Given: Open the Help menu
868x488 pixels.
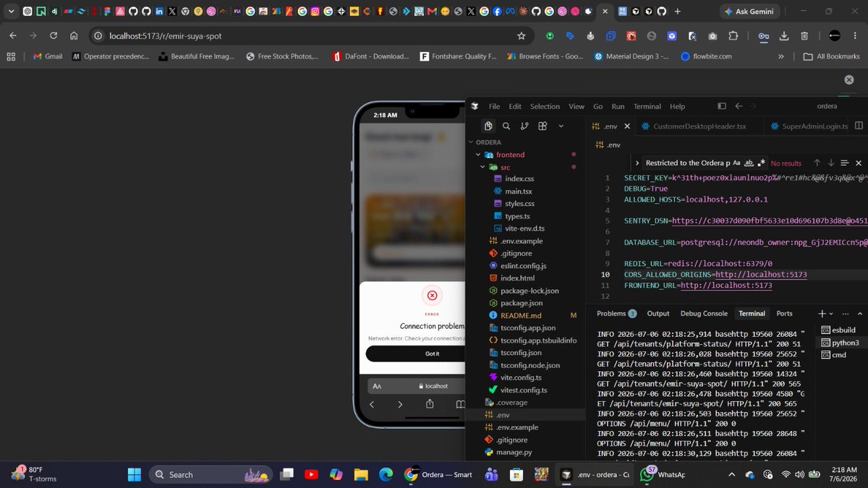Looking at the screenshot, I should (677, 106).
